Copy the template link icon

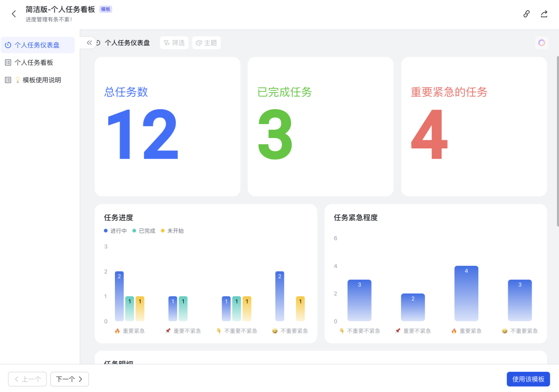coord(526,14)
